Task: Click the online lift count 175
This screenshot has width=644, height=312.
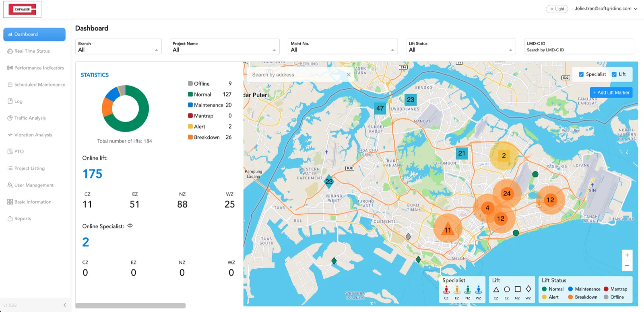Action: tap(93, 174)
